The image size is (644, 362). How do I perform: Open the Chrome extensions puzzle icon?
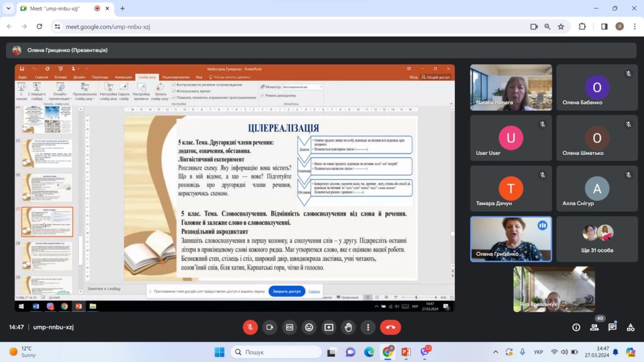pyautogui.click(x=582, y=27)
